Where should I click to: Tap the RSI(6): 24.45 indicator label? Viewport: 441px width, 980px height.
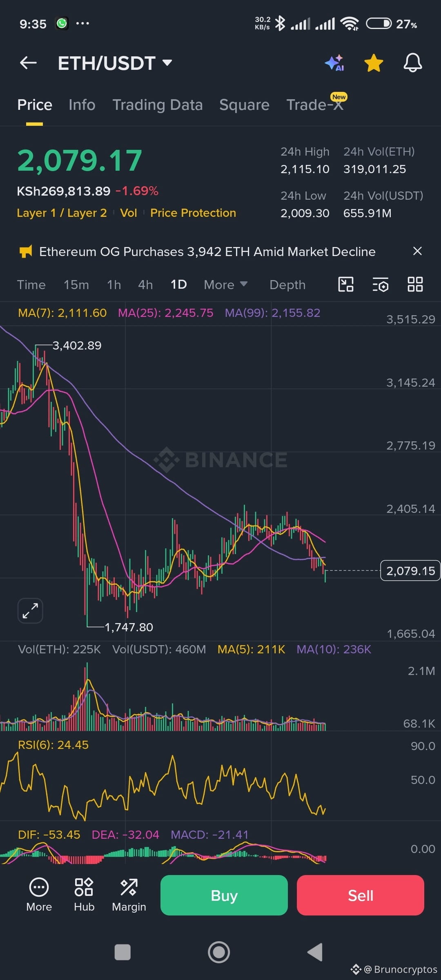(x=53, y=745)
